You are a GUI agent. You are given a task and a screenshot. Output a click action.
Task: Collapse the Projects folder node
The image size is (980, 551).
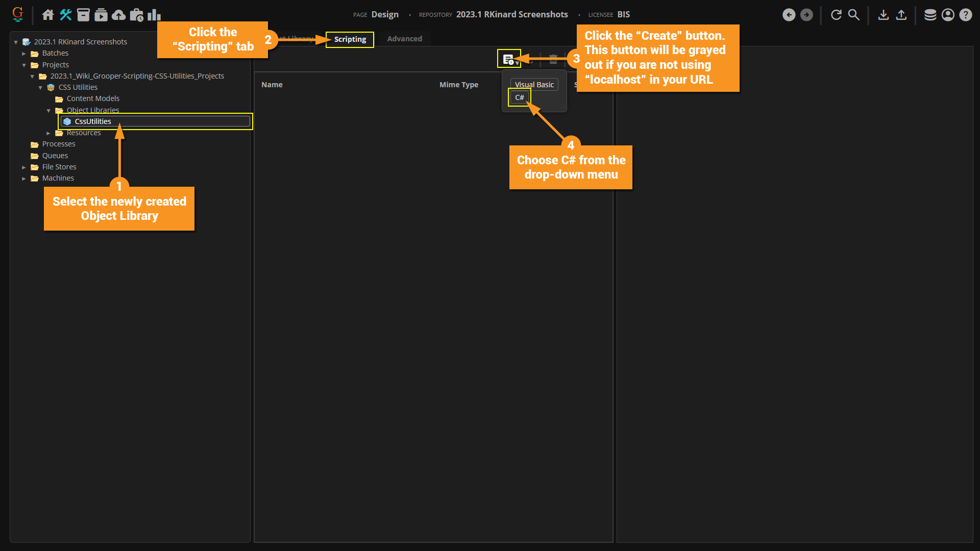(x=24, y=65)
